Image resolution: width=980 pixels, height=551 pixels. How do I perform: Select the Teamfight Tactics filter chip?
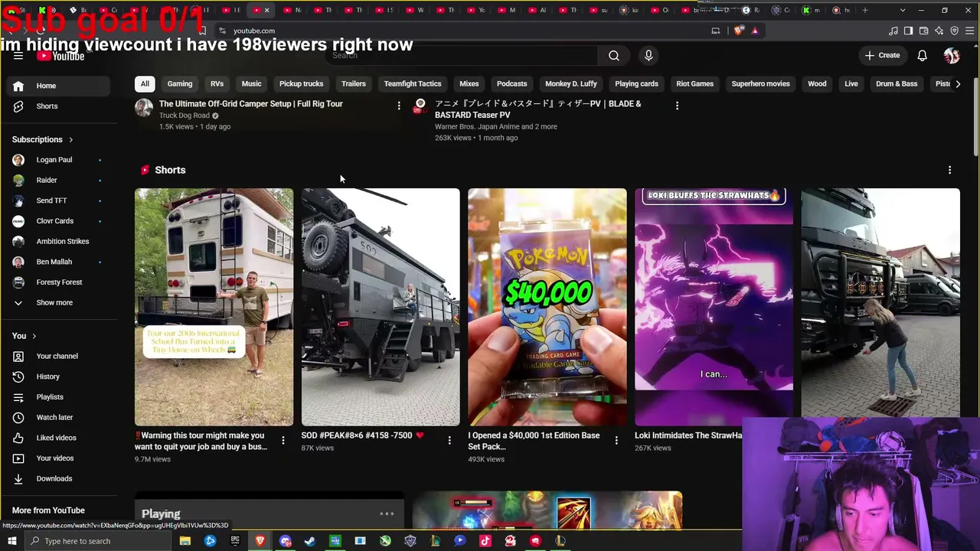pos(413,84)
